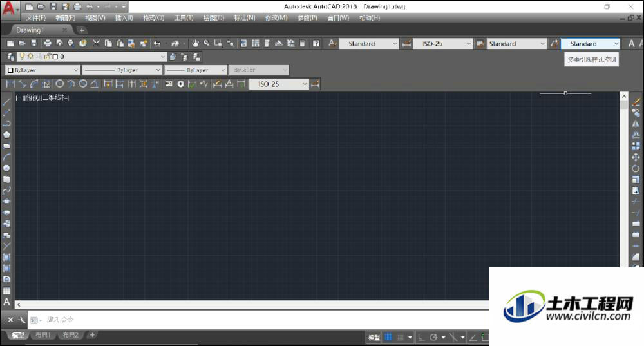
Task: Select the Arc draw tool
Action: point(6,157)
